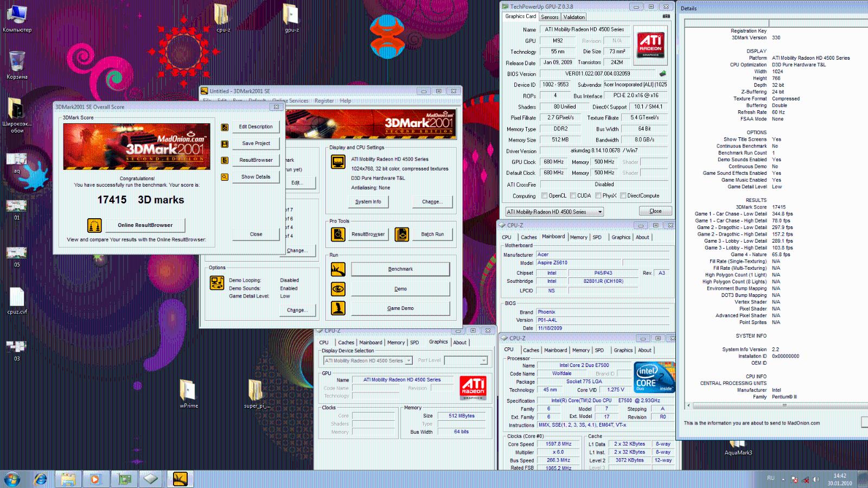Close the 3DMark score dialog with Close button

coord(256,235)
